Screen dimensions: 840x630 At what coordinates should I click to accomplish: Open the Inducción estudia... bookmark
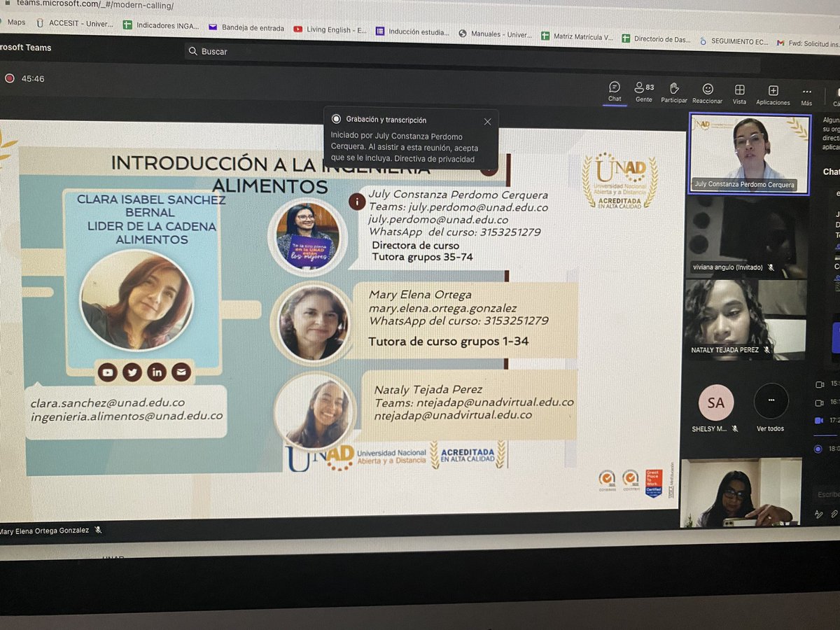tap(414, 31)
